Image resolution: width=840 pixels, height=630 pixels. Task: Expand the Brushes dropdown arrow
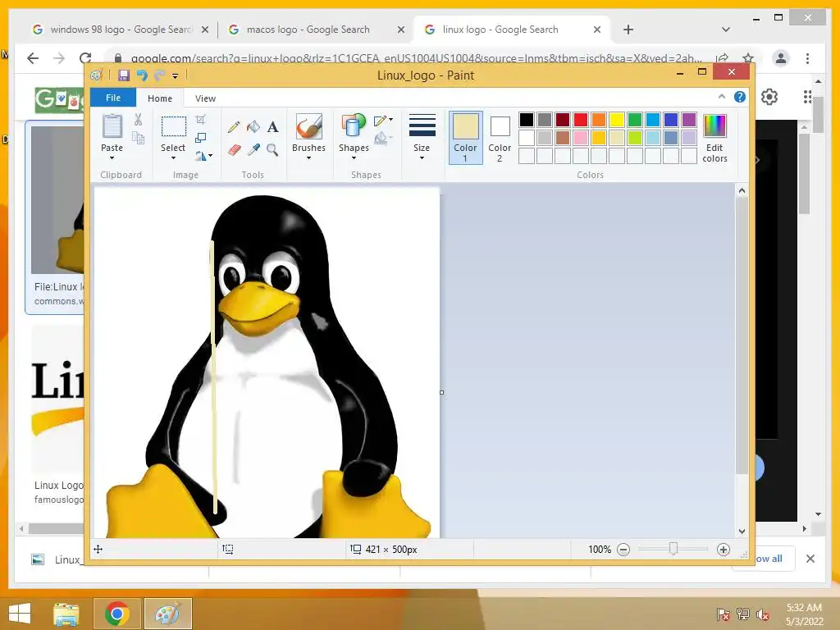tap(308, 158)
